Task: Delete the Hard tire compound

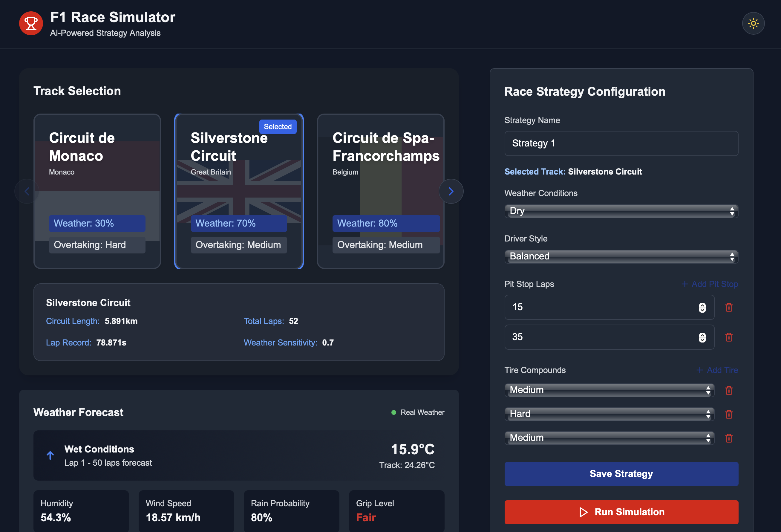Action: [x=729, y=414]
